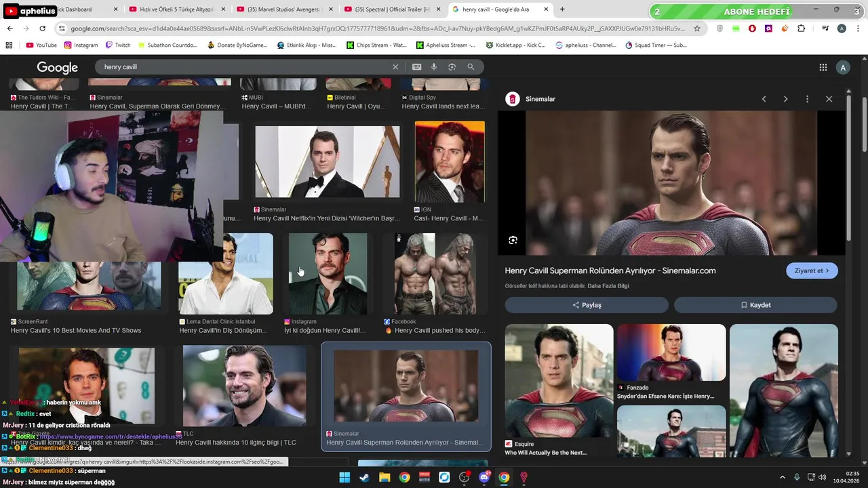This screenshot has height=488, width=868.
Task: Search by image with Lens icon
Action: 452,67
